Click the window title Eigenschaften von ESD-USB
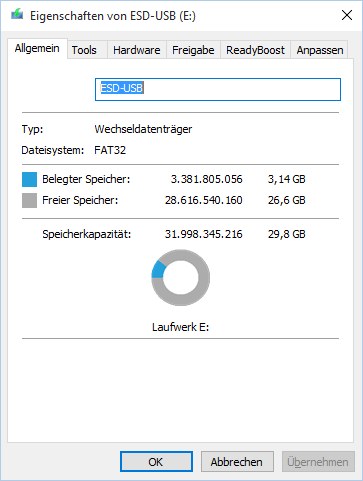This screenshot has height=481, width=363. click(113, 16)
